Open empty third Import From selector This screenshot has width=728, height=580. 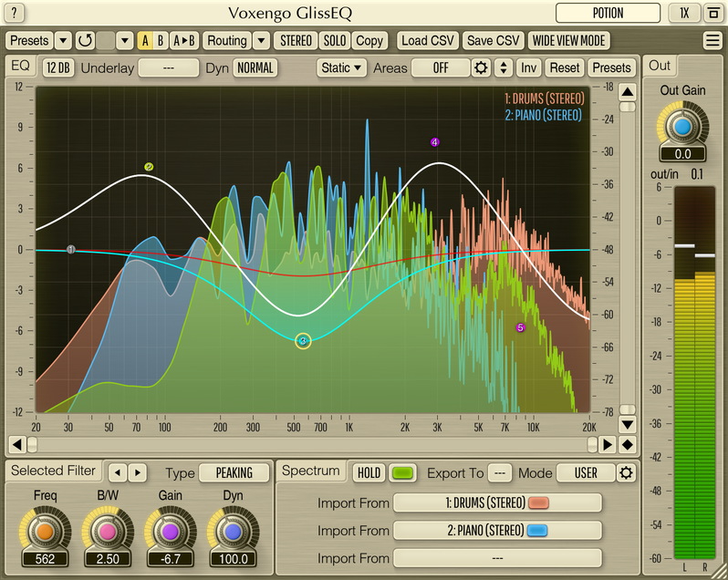[497, 558]
